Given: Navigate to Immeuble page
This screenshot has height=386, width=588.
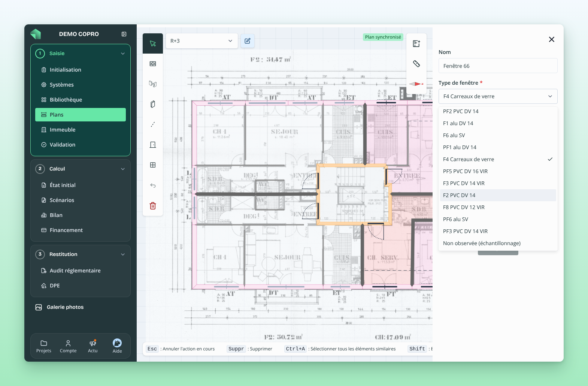Looking at the screenshot, I should 81,130.
